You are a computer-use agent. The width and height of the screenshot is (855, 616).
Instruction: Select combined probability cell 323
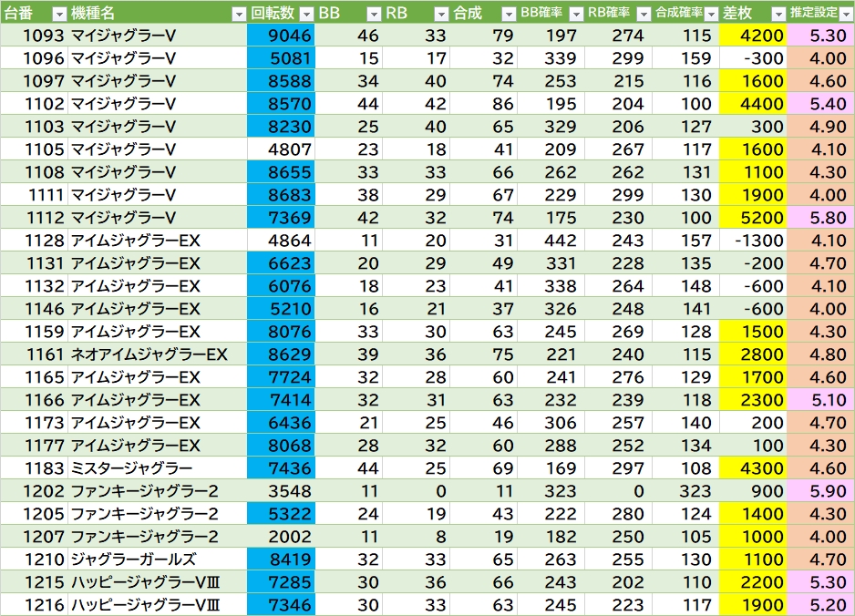click(685, 491)
